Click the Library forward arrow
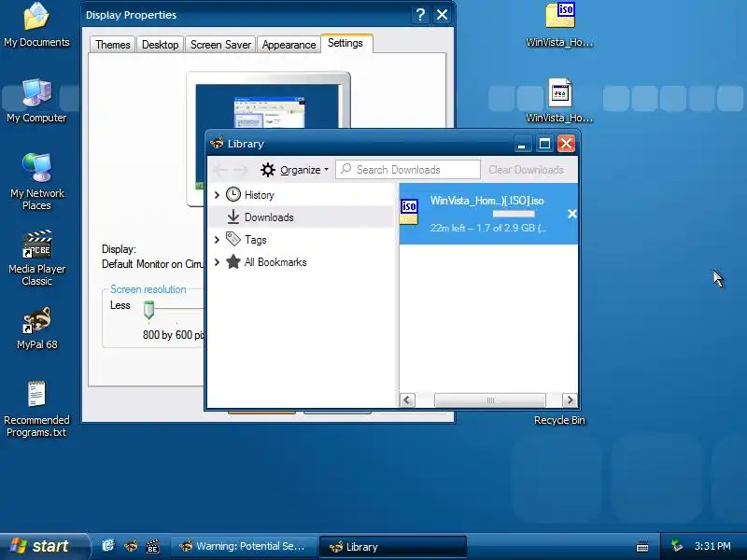The height and width of the screenshot is (560, 747). tap(241, 170)
